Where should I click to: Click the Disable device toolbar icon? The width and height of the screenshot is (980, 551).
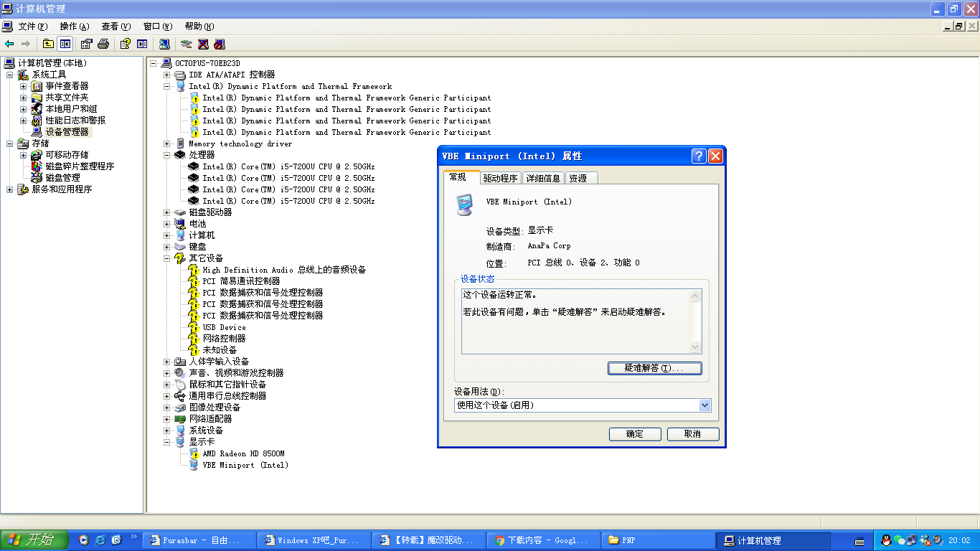pos(220,44)
